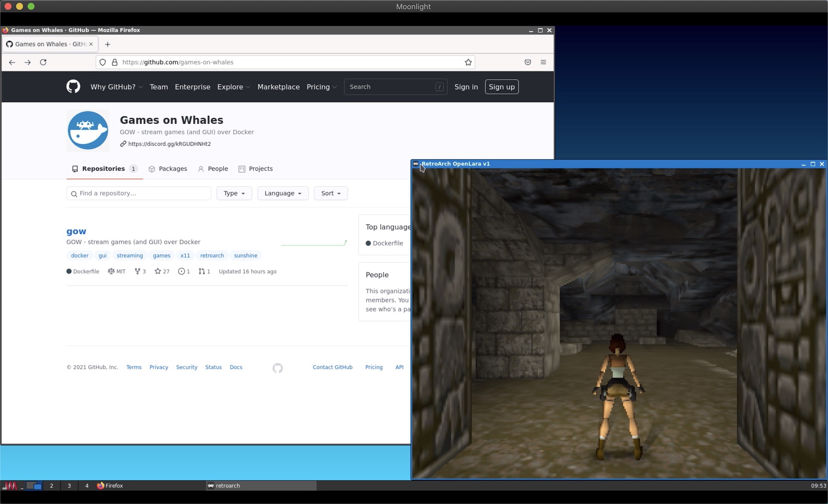Expand the Language filter dropdown
Viewport: 828px width, 504px height.
pos(283,193)
